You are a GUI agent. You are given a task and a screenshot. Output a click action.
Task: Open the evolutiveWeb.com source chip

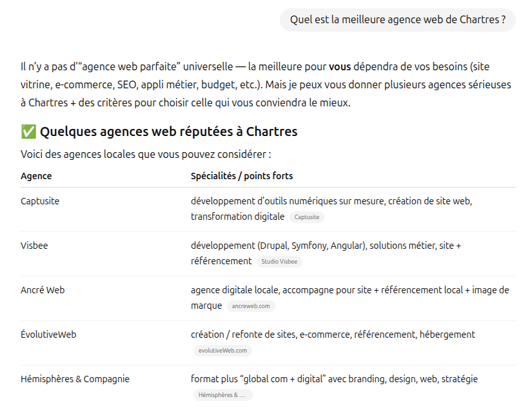click(222, 351)
